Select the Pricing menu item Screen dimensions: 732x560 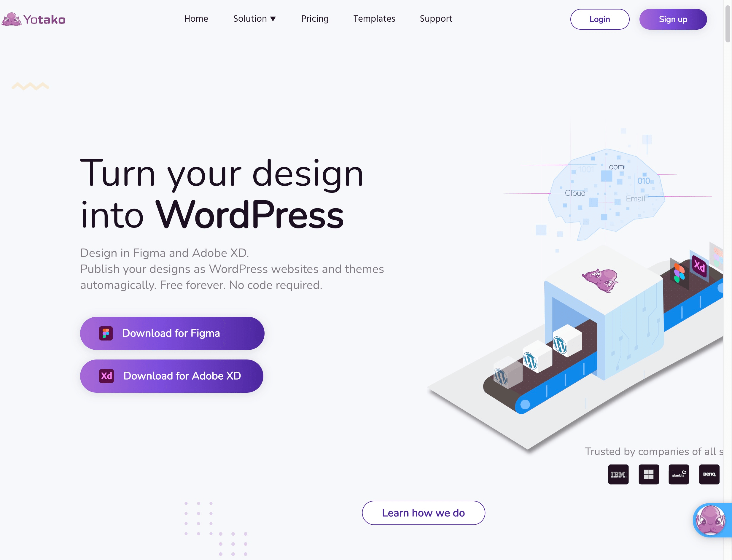(315, 19)
